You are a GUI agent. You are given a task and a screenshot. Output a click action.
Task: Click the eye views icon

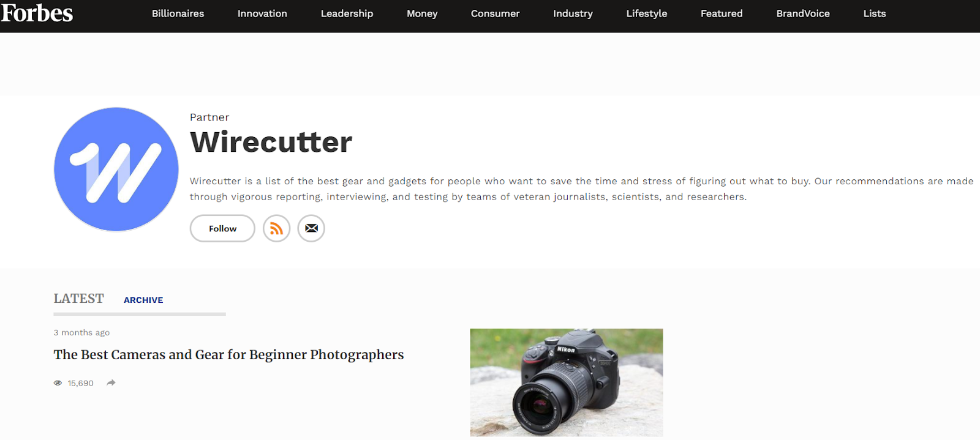pos(58,383)
